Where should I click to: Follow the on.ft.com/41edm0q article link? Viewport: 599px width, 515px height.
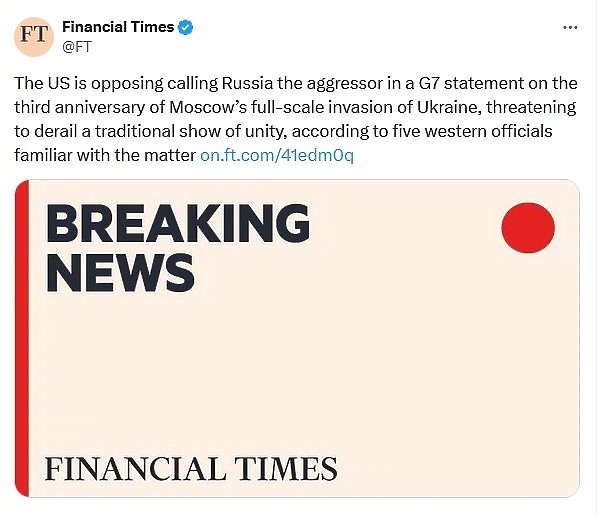click(x=277, y=155)
